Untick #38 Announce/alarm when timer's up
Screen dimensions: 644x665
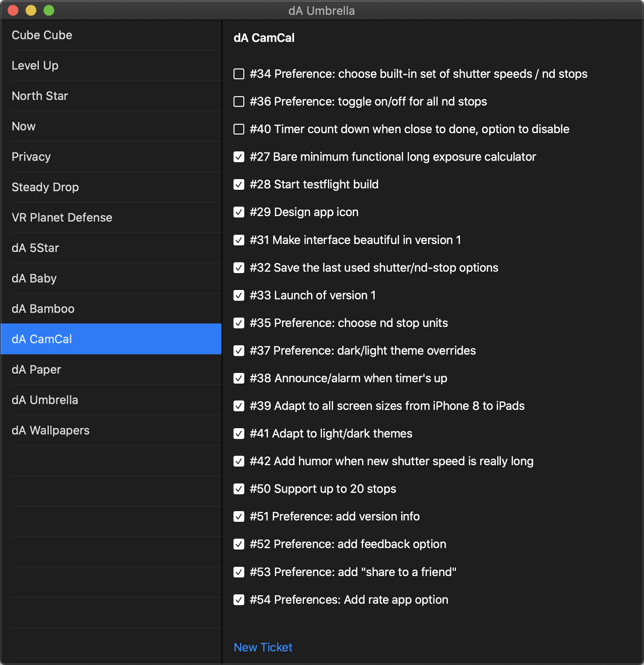coord(239,378)
